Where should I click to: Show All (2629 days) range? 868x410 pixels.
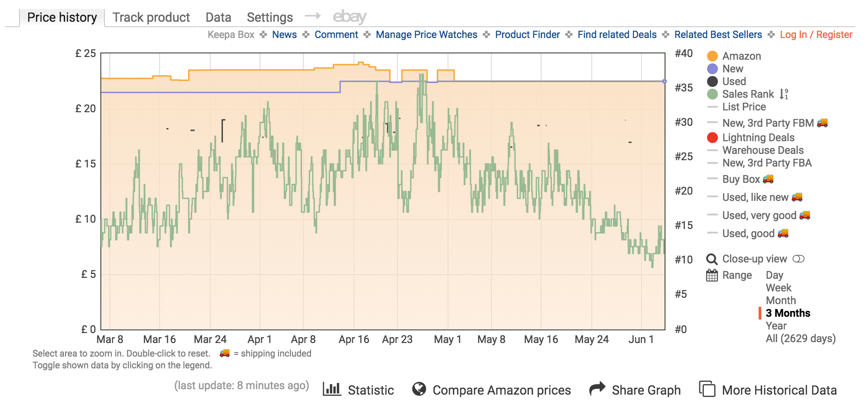[801, 338]
